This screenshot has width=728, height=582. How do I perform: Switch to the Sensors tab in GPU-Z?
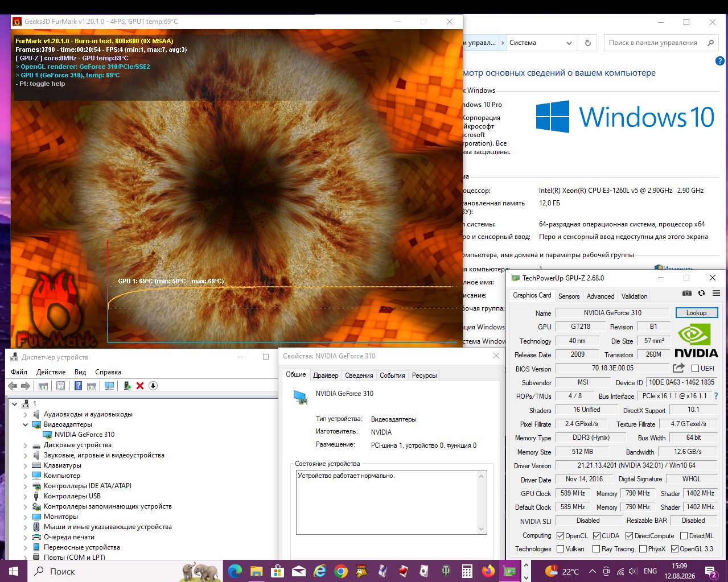[569, 296]
